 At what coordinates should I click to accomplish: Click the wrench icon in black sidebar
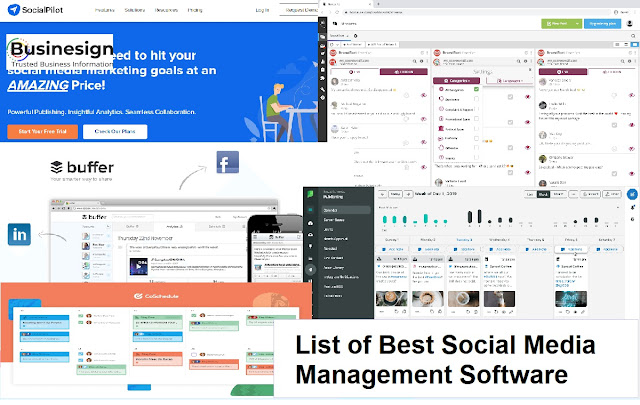click(322, 89)
